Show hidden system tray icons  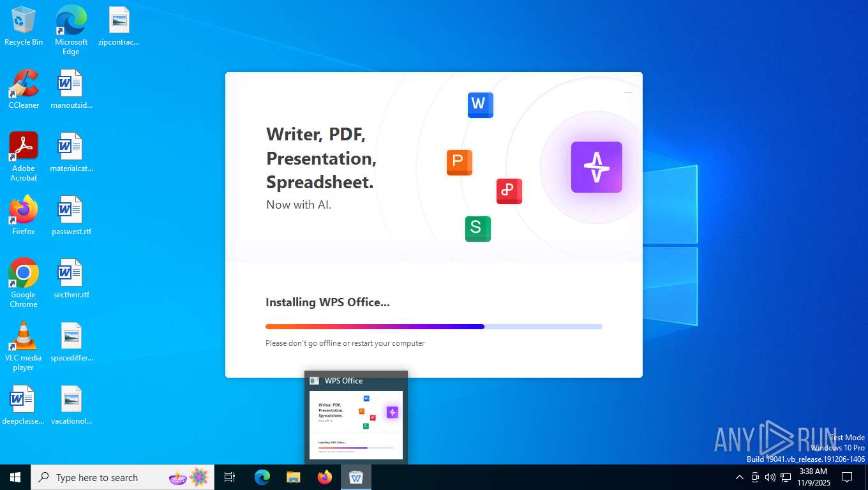tap(740, 477)
